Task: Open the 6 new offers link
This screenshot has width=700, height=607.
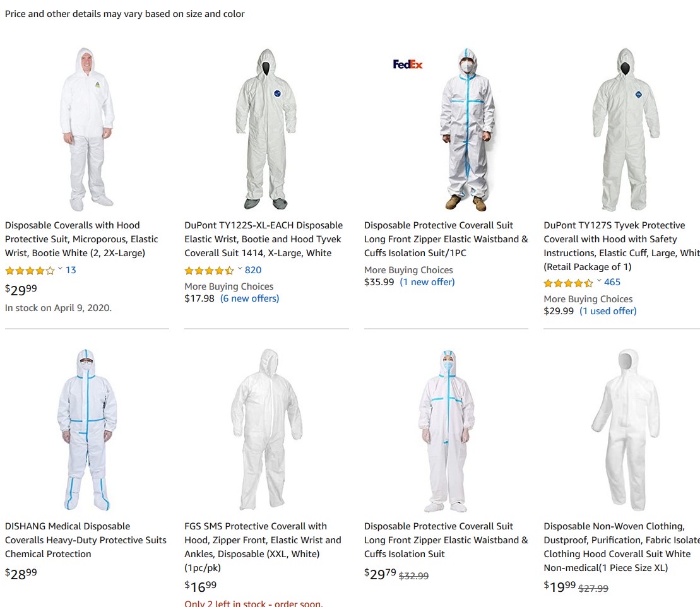Action: (249, 298)
